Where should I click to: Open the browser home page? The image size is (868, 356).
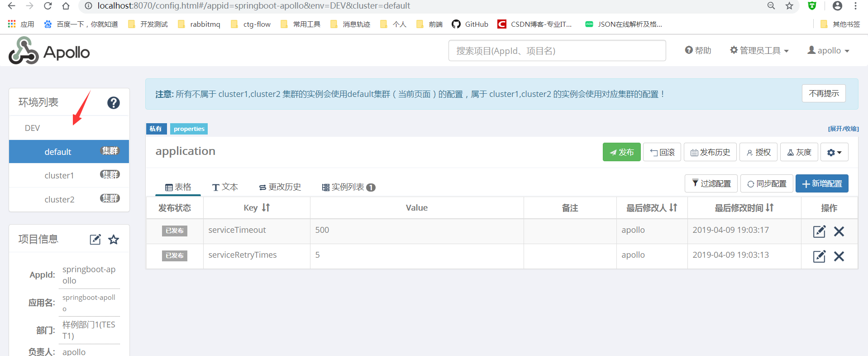tap(66, 6)
